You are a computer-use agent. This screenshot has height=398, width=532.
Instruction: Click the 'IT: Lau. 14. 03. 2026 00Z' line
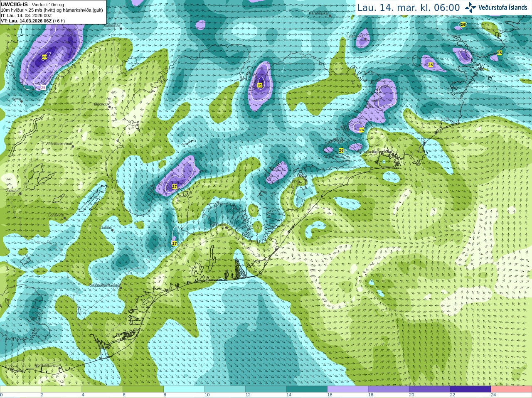click(26, 15)
